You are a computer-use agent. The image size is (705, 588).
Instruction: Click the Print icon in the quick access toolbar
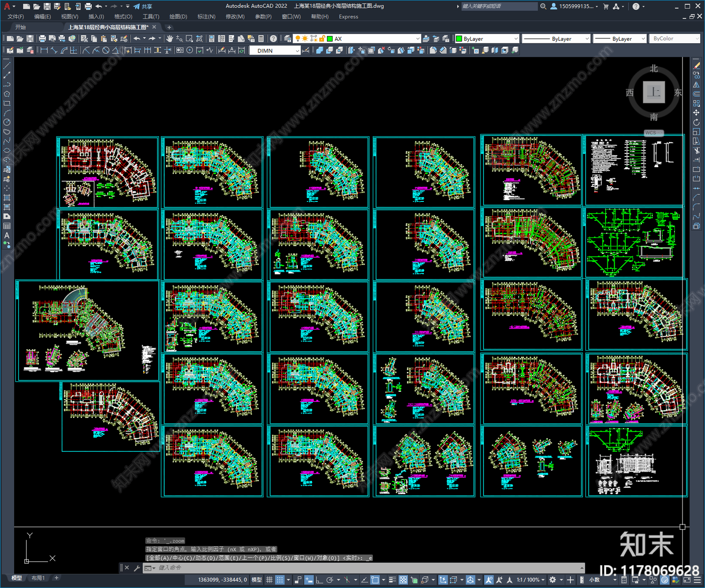(x=88, y=6)
